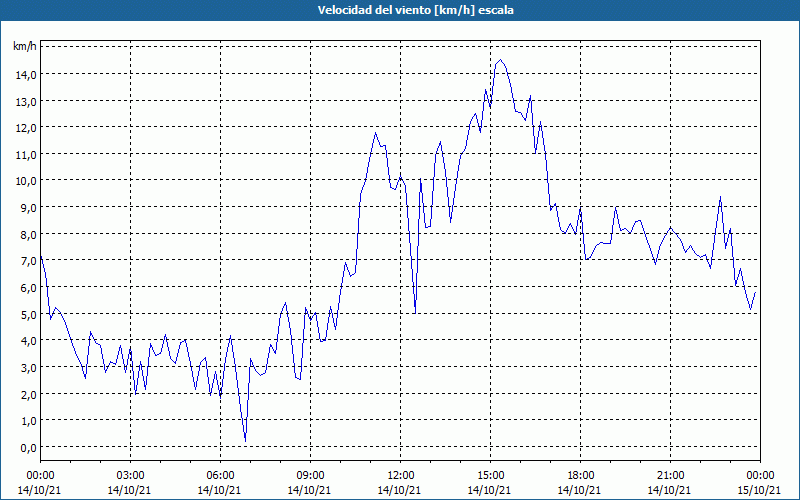Click the '21:00' time label
The height and width of the screenshot is (500, 800).
[670, 476]
